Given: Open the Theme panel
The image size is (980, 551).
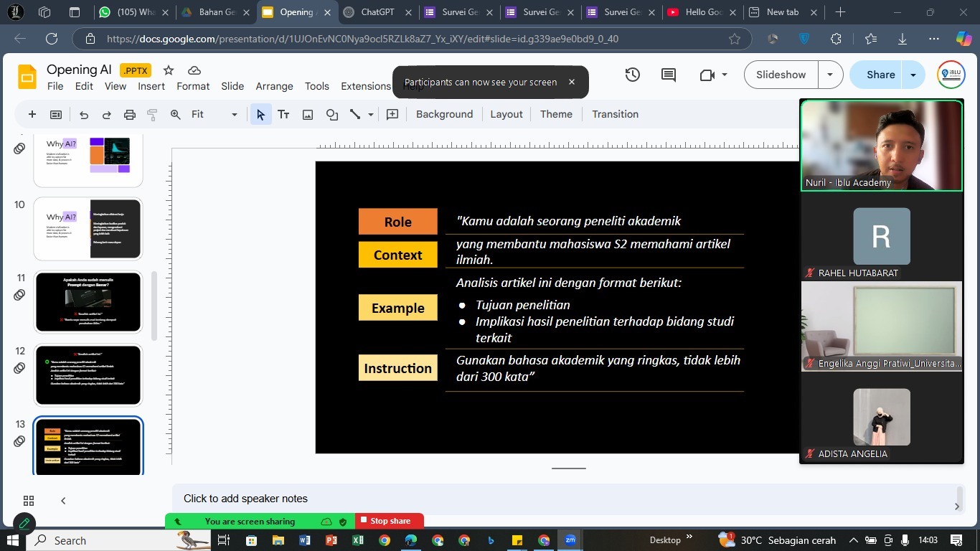Looking at the screenshot, I should pyautogui.click(x=556, y=115).
